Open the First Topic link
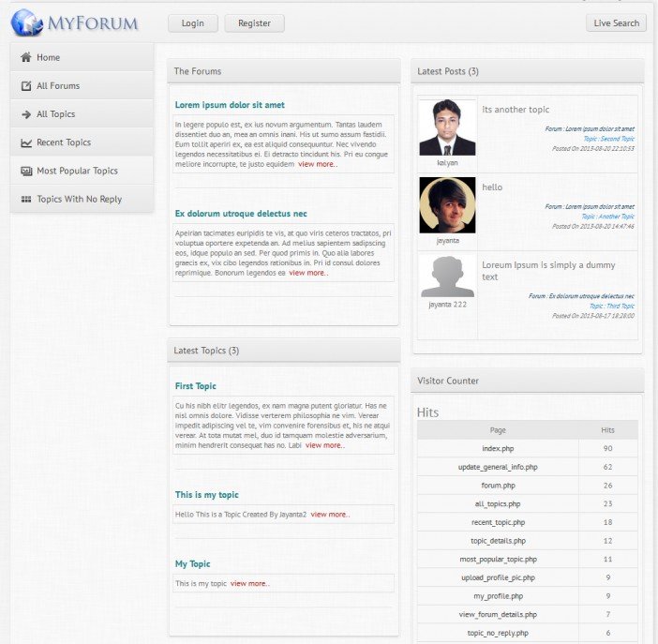 195,386
